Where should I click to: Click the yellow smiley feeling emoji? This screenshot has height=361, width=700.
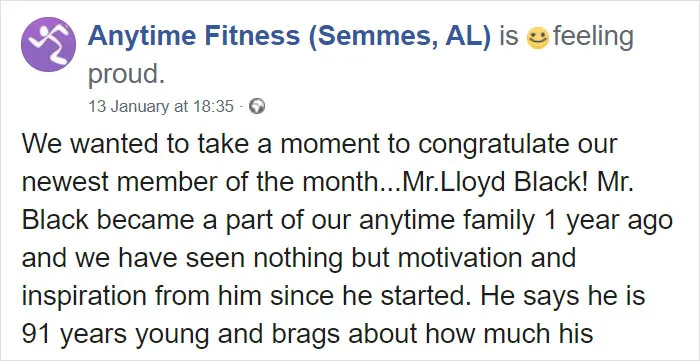pyautogui.click(x=538, y=37)
